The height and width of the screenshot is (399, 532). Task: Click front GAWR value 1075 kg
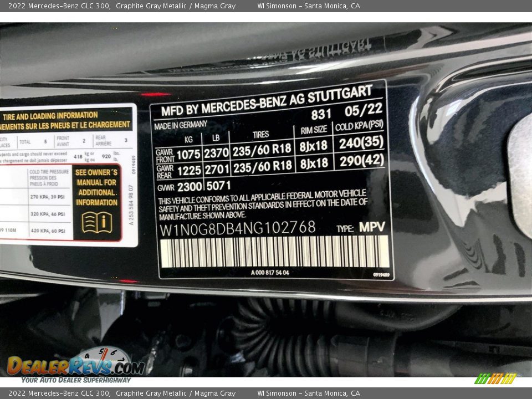point(188,155)
